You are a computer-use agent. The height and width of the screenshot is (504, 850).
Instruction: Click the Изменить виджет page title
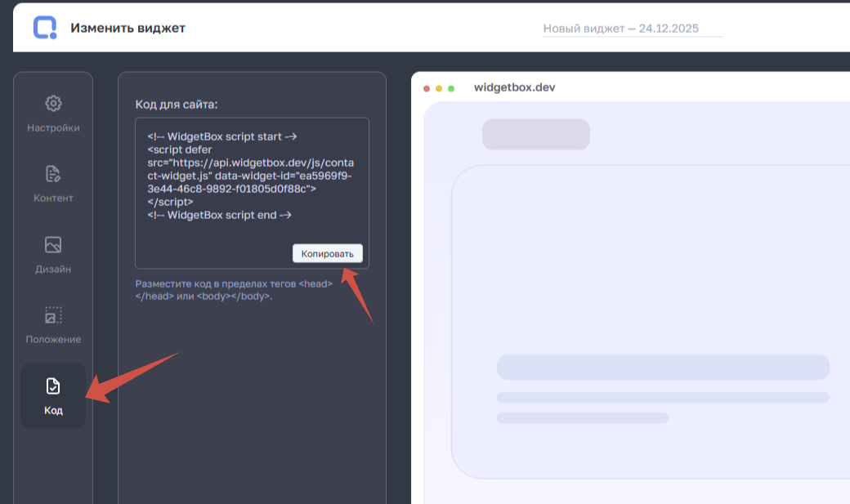(x=127, y=28)
